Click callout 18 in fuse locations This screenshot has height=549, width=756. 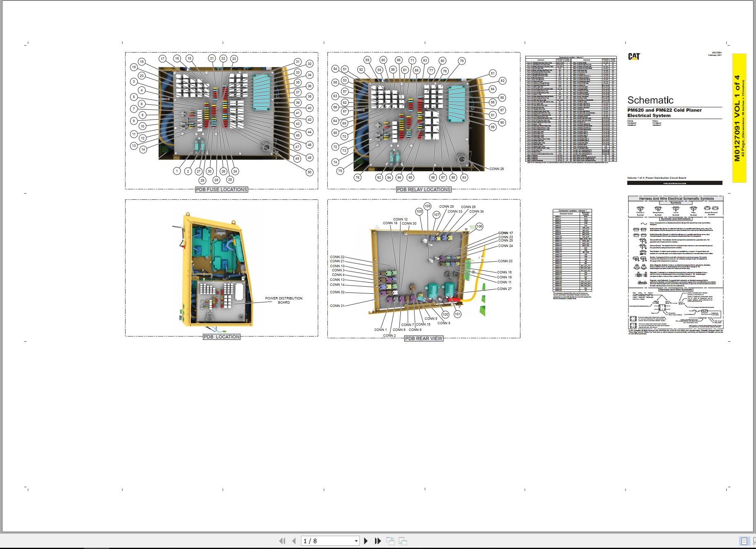click(142, 62)
